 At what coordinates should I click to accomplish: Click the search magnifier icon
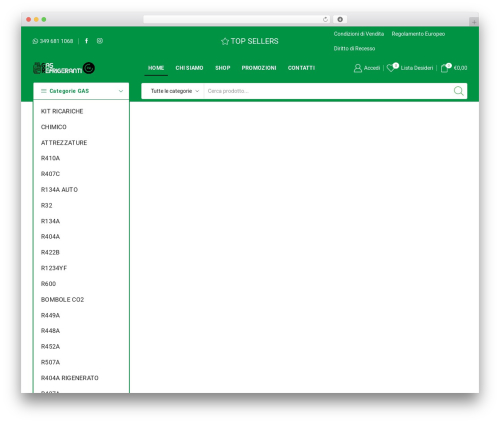[x=459, y=91]
